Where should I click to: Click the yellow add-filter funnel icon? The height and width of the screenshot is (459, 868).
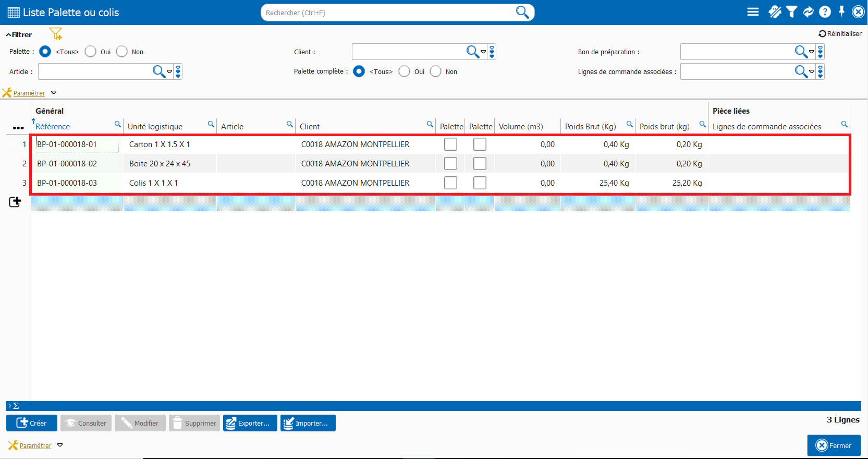(x=56, y=34)
